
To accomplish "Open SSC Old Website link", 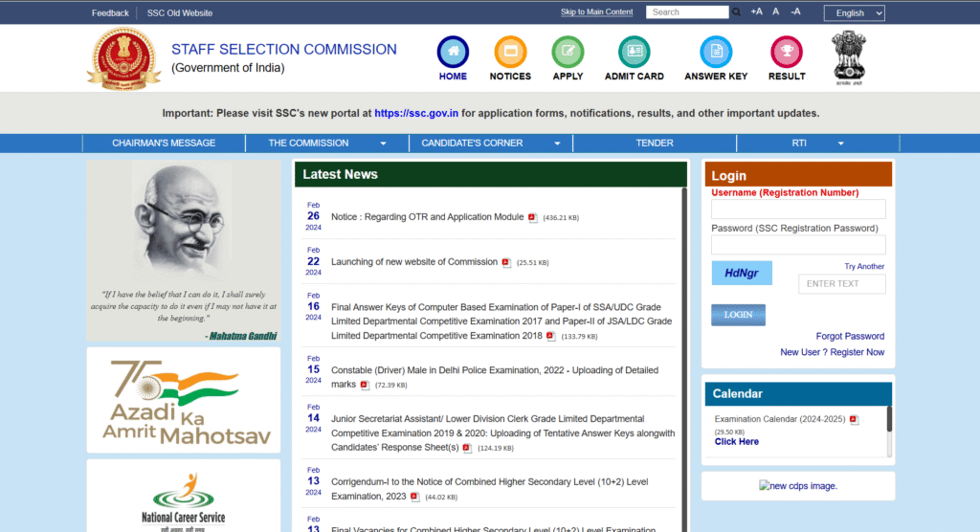I will coord(179,12).
